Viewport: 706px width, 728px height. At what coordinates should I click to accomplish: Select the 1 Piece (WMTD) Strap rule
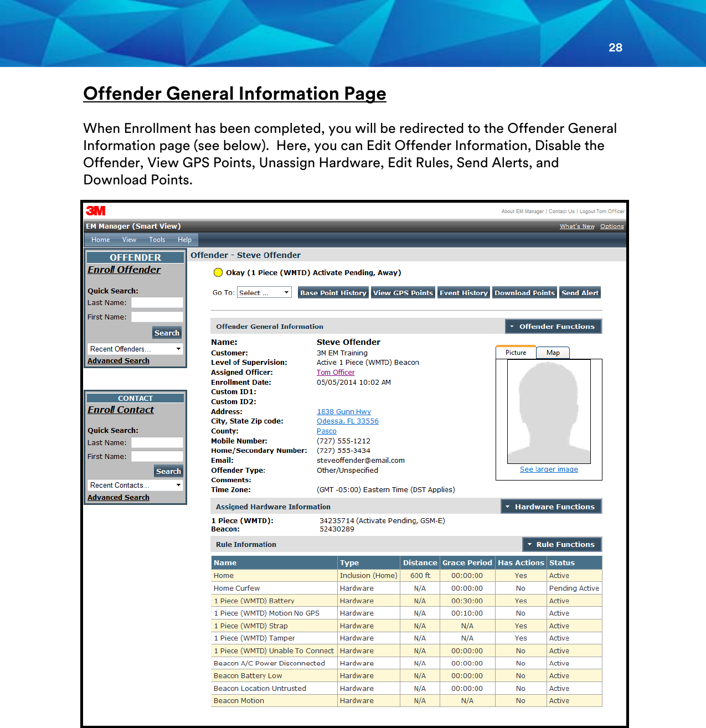click(x=251, y=626)
